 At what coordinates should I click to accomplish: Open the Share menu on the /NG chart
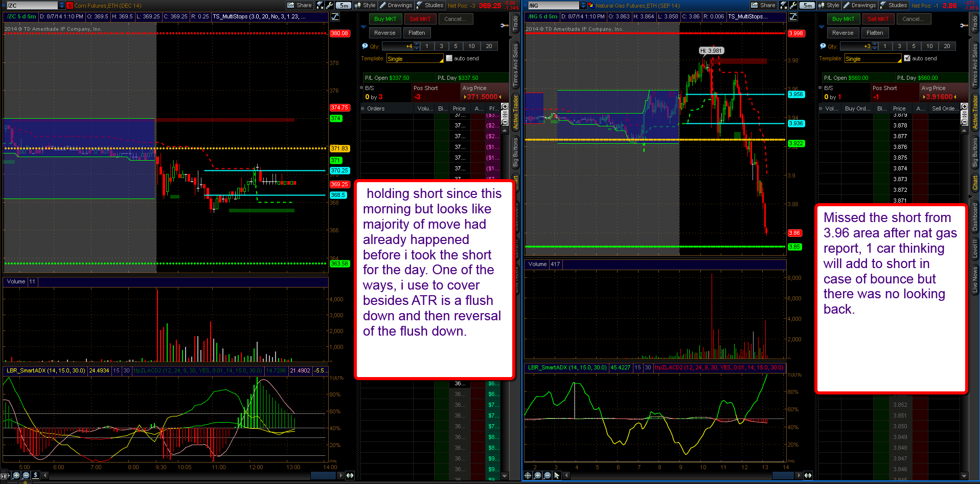coord(763,5)
